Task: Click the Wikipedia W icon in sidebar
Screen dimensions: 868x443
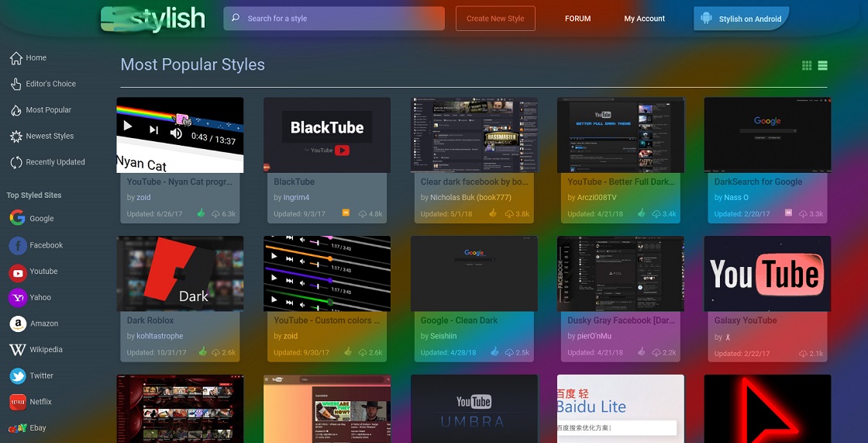Action: tap(18, 350)
